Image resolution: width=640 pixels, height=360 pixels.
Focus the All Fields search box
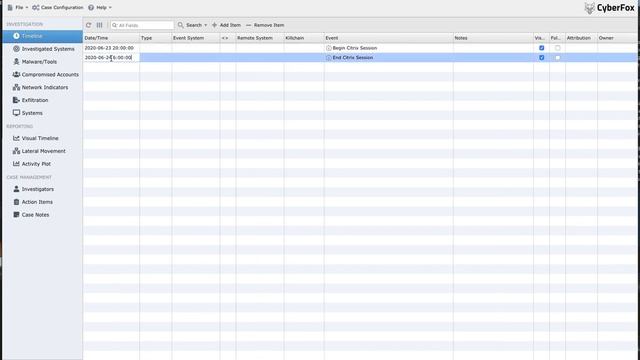[x=142, y=25]
